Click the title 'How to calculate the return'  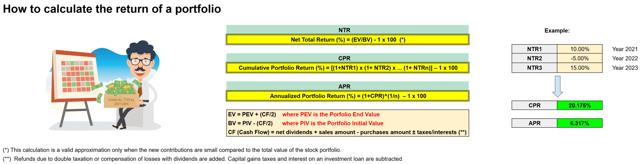[x=112, y=9]
